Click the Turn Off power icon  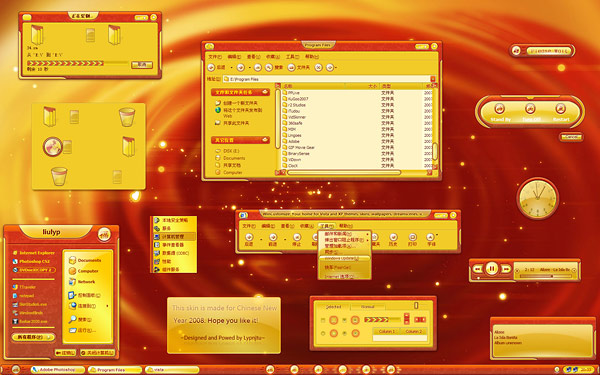point(530,108)
